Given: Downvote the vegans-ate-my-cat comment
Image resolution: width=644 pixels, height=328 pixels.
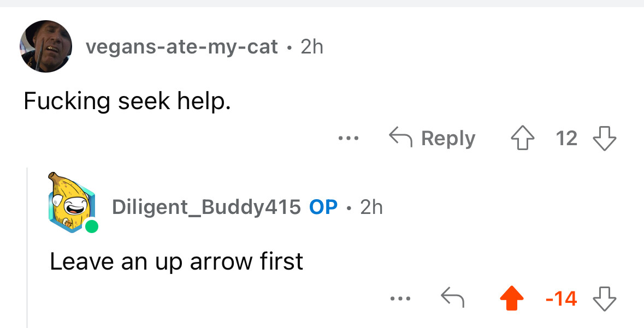Looking at the screenshot, I should [x=605, y=139].
